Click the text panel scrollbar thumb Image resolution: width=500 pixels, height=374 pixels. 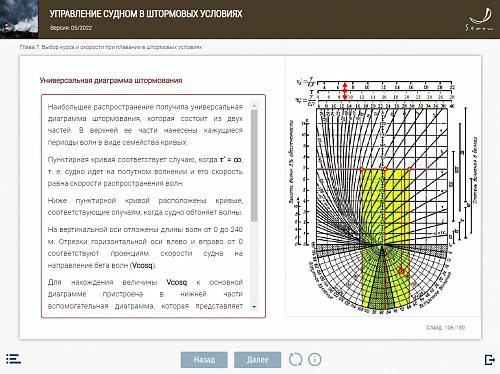click(254, 166)
